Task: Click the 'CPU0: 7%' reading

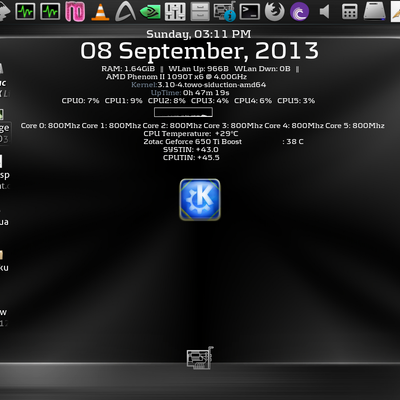Action: [x=80, y=101]
